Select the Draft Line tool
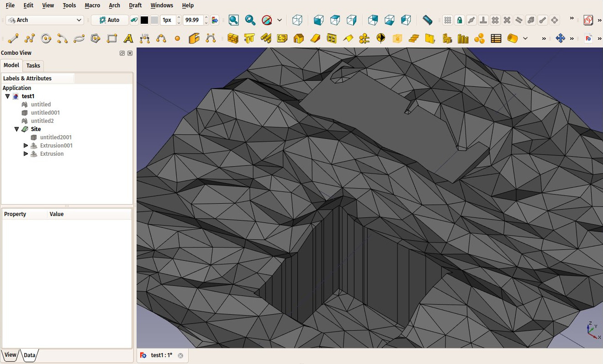The width and height of the screenshot is (603, 364). click(x=13, y=38)
